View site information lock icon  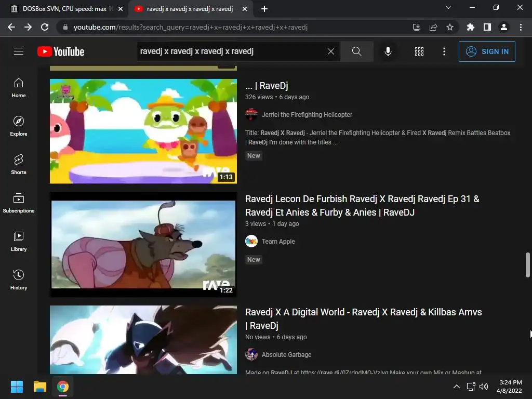coord(65,27)
